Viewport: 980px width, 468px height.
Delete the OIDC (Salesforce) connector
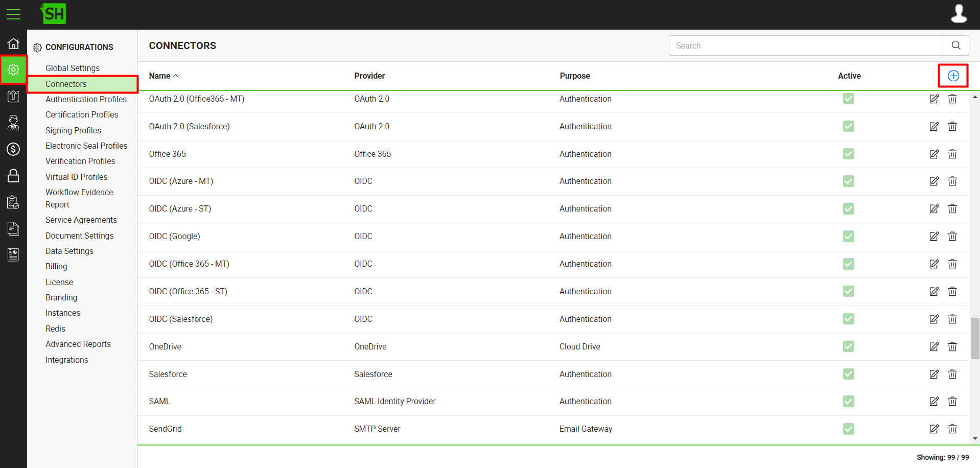[x=952, y=319]
